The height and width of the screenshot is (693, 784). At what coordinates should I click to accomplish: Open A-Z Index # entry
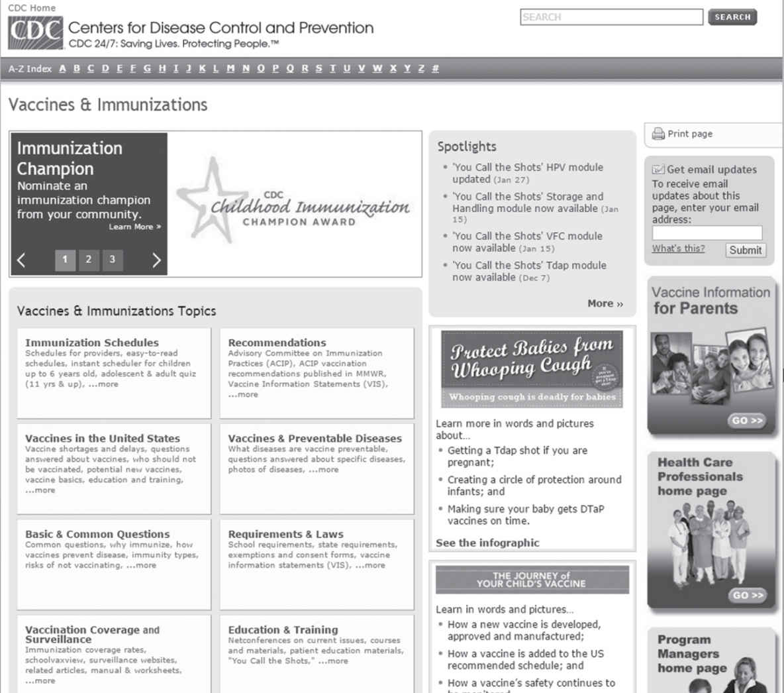(x=435, y=68)
